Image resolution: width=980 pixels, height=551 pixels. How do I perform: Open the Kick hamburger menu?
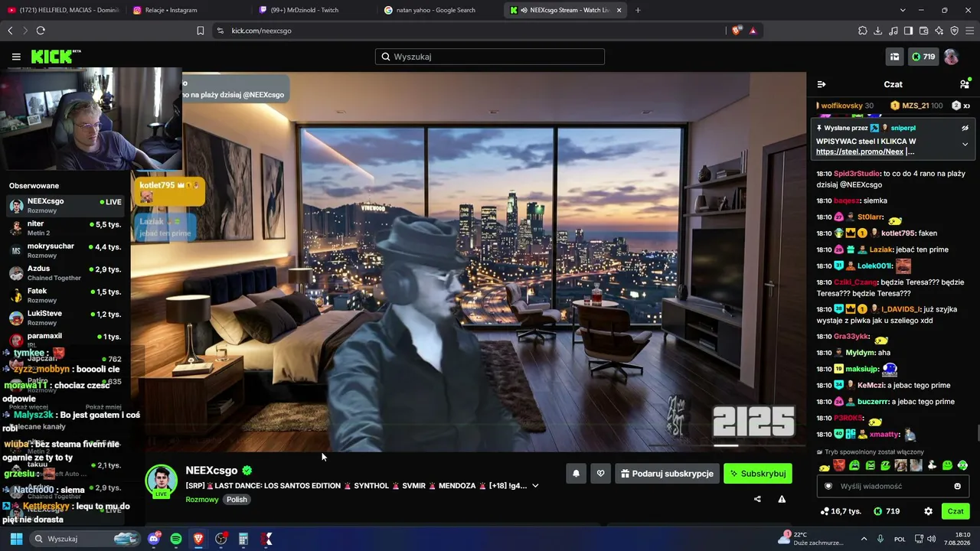coord(16,57)
